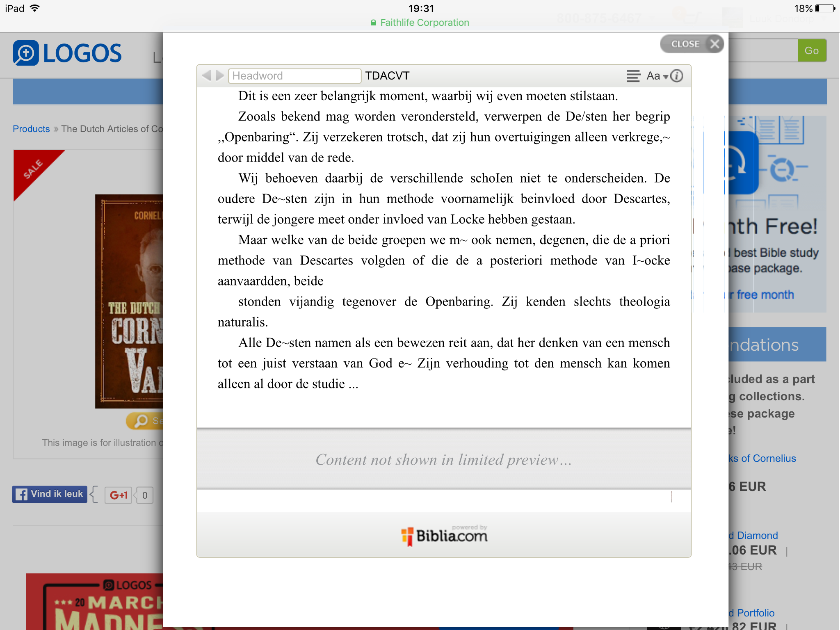Open the Products breadcrumb link
Image resolution: width=840 pixels, height=630 pixels.
(x=31, y=129)
